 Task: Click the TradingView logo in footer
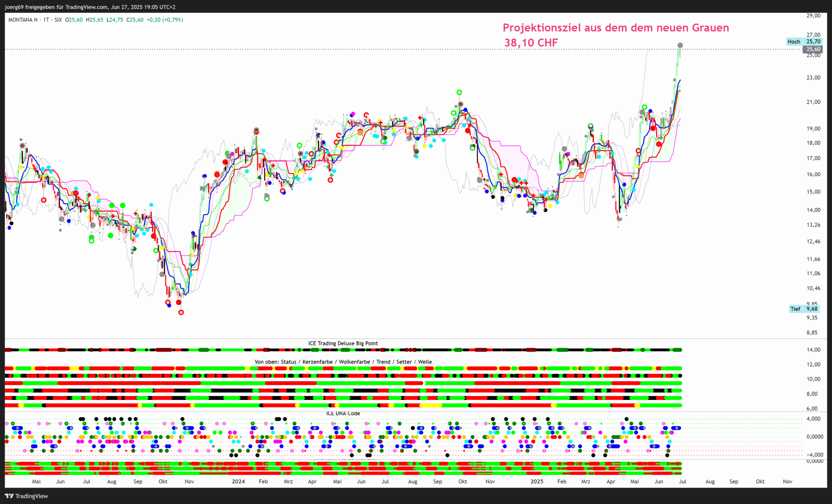[26, 496]
